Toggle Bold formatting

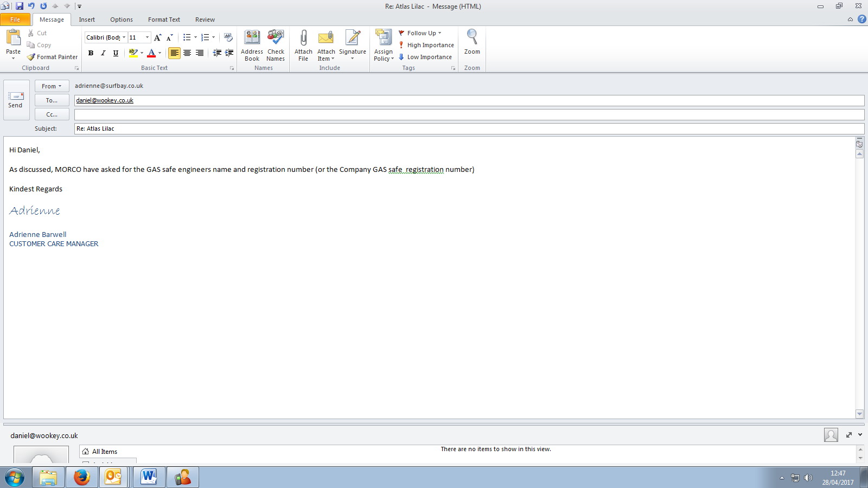click(x=91, y=53)
